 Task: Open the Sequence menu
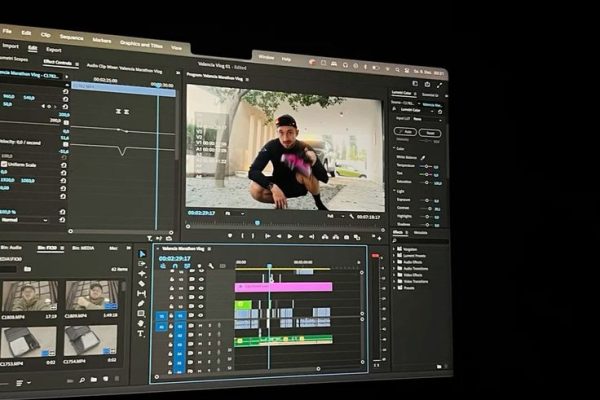[x=72, y=37]
